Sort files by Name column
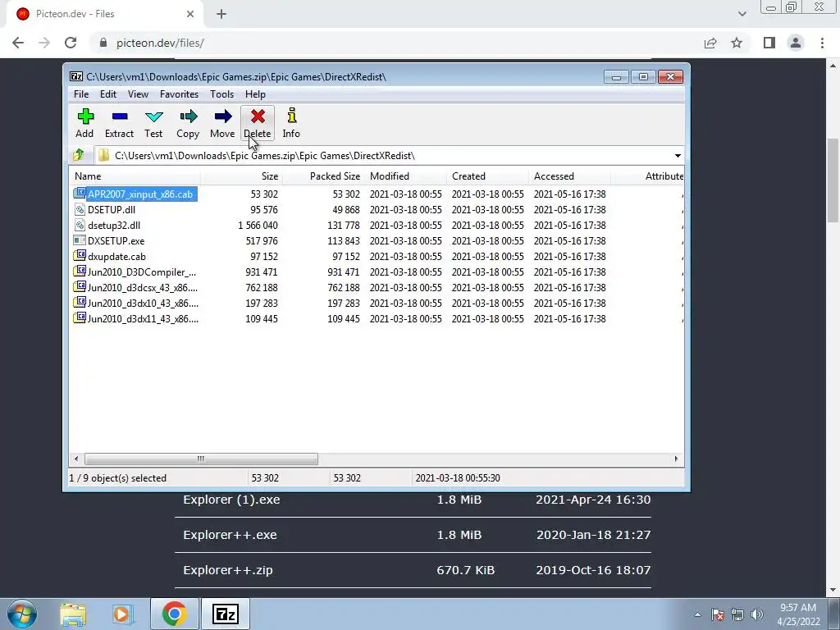The width and height of the screenshot is (840, 630). click(135, 176)
